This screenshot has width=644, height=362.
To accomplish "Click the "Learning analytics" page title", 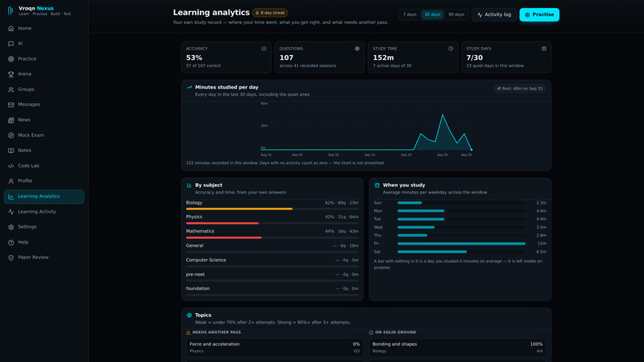I will pos(211,13).
